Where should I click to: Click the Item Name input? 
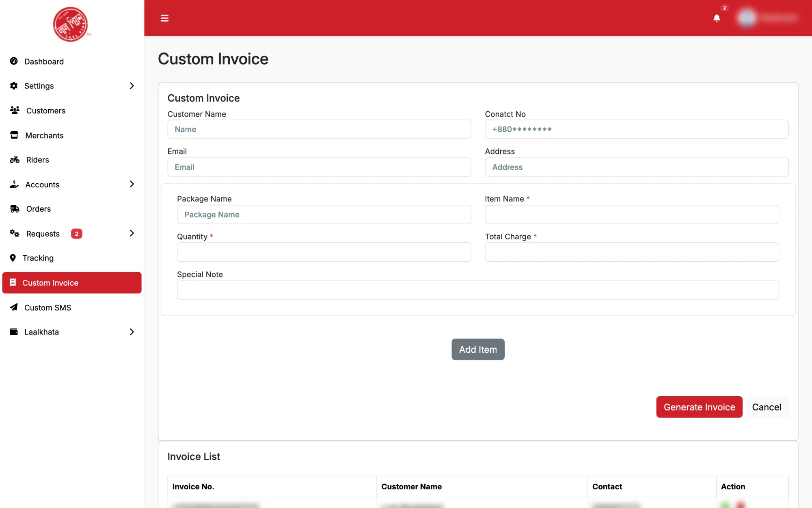(x=632, y=215)
